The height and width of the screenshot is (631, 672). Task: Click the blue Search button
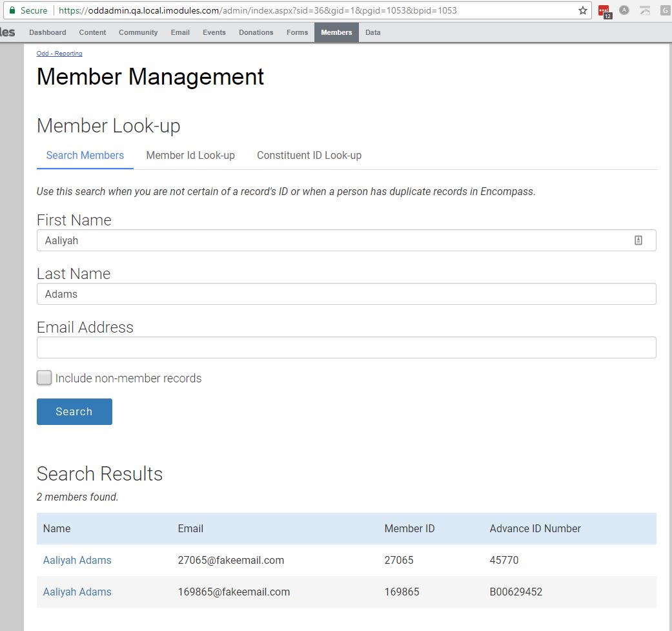75,411
